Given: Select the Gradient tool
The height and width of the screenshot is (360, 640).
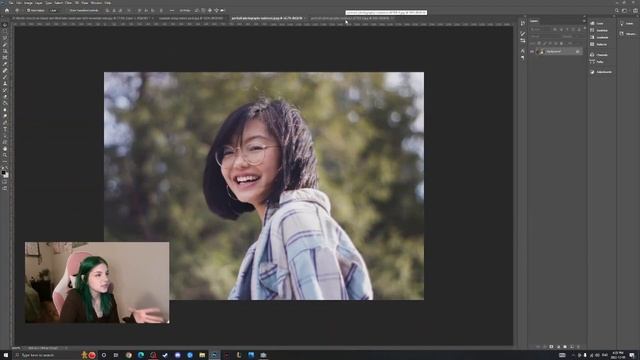Looking at the screenshot, I should pos(5,103).
